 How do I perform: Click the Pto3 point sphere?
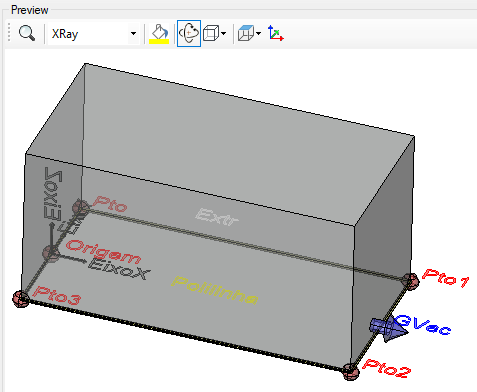click(21, 298)
